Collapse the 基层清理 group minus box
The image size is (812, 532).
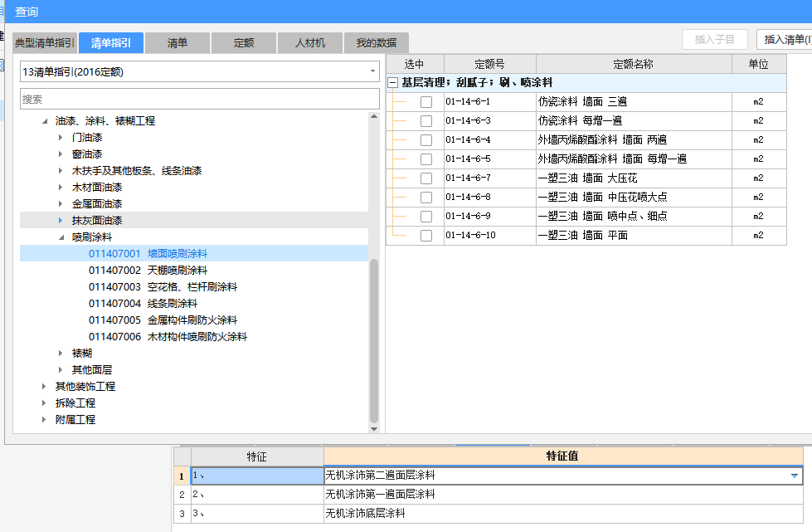[393, 83]
